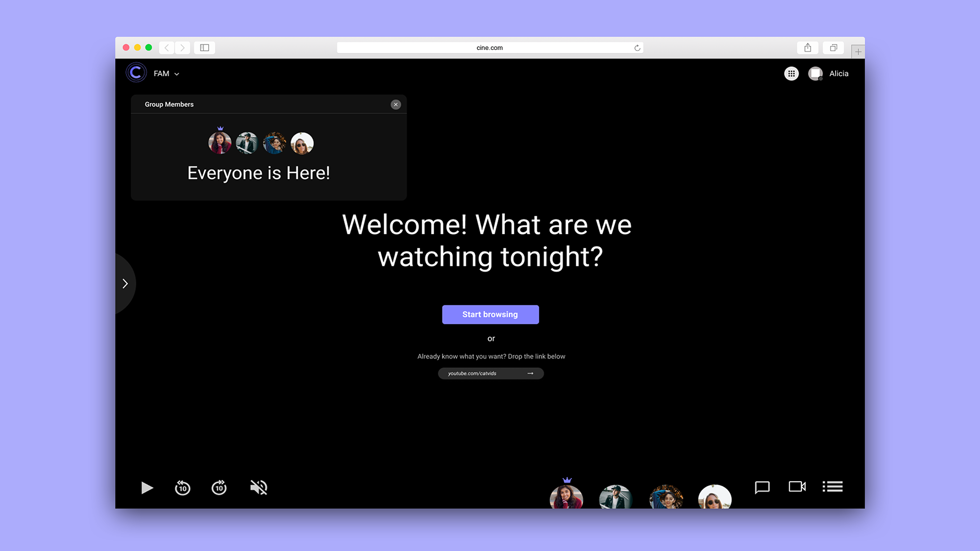Screen dimensions: 980x551
Task: Skip forward 10 seconds
Action: [x=219, y=488]
